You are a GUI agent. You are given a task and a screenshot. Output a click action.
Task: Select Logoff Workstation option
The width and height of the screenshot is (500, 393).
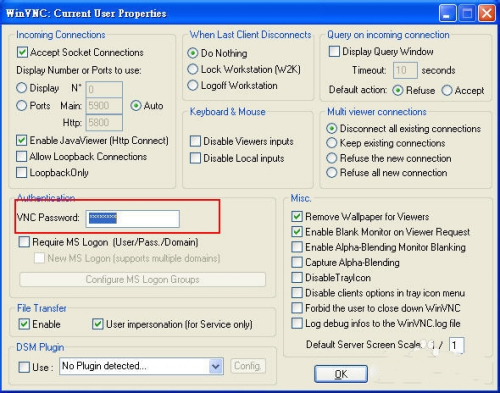(x=193, y=85)
